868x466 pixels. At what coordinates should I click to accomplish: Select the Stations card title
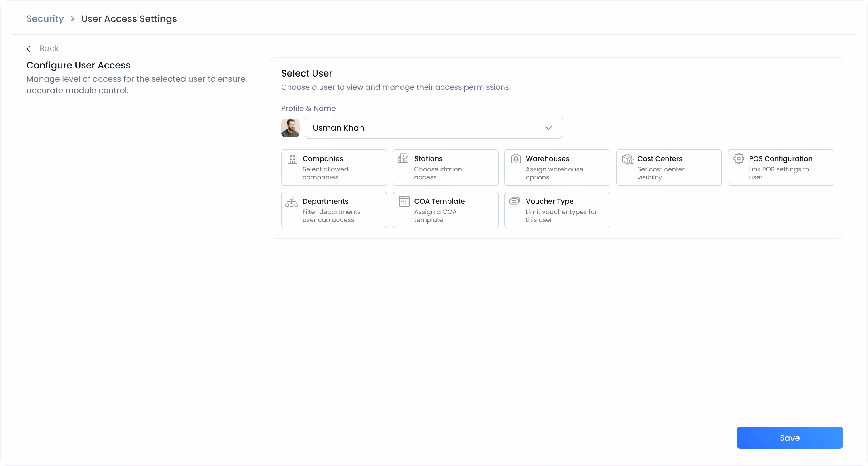click(428, 158)
